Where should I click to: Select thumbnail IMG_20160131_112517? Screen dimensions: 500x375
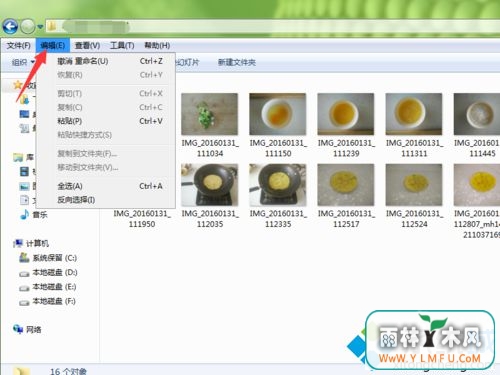pyautogui.click(x=346, y=185)
